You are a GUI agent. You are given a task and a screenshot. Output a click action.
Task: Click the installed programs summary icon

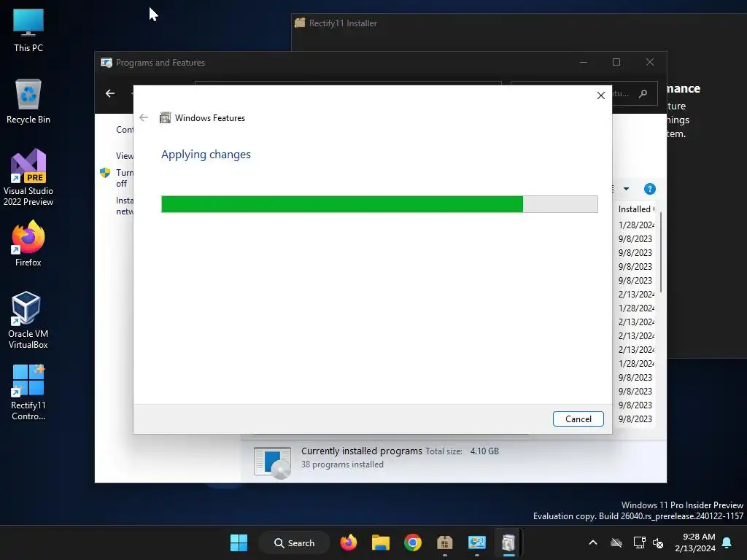tap(272, 462)
